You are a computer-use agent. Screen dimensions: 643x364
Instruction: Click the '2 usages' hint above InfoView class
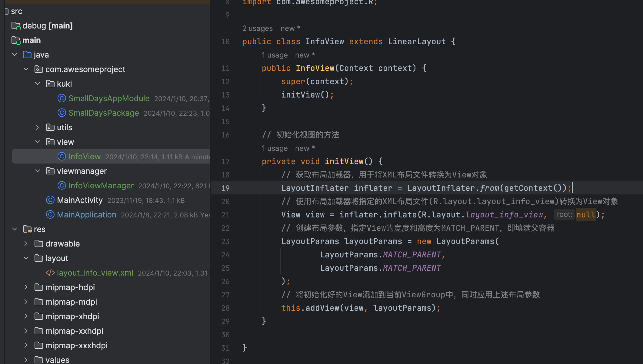258,28
